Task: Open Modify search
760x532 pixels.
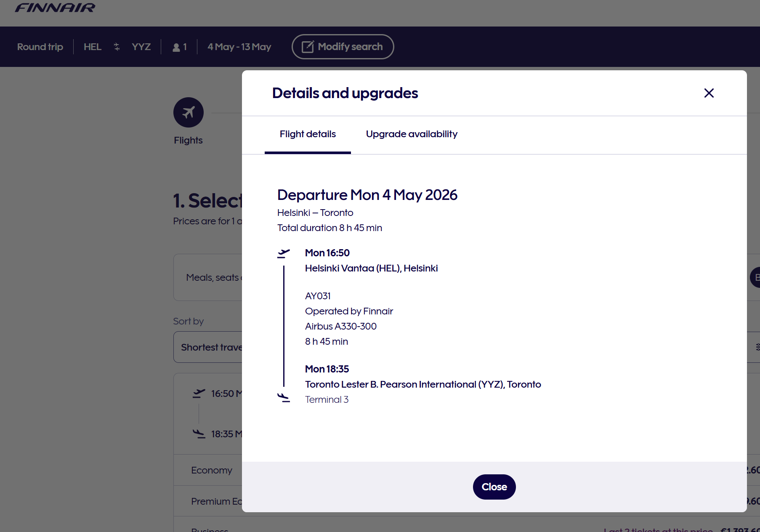Action: pos(343,47)
